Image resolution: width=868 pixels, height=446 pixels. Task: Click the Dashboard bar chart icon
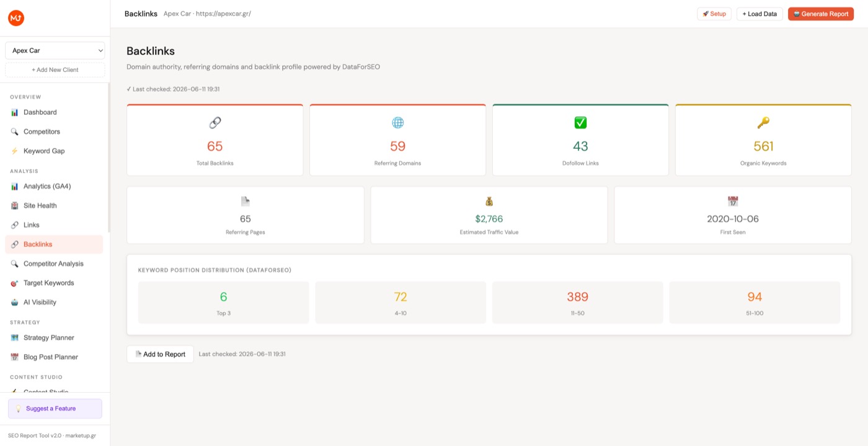coord(15,112)
